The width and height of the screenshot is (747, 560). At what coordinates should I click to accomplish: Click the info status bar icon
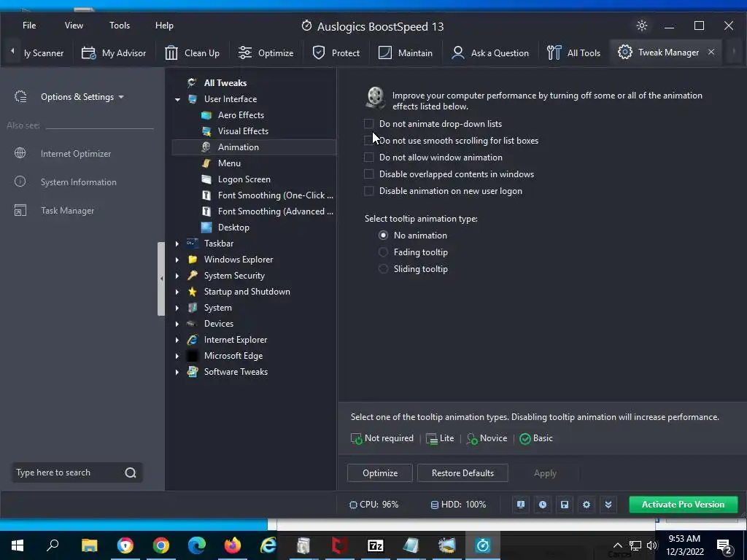(x=521, y=505)
